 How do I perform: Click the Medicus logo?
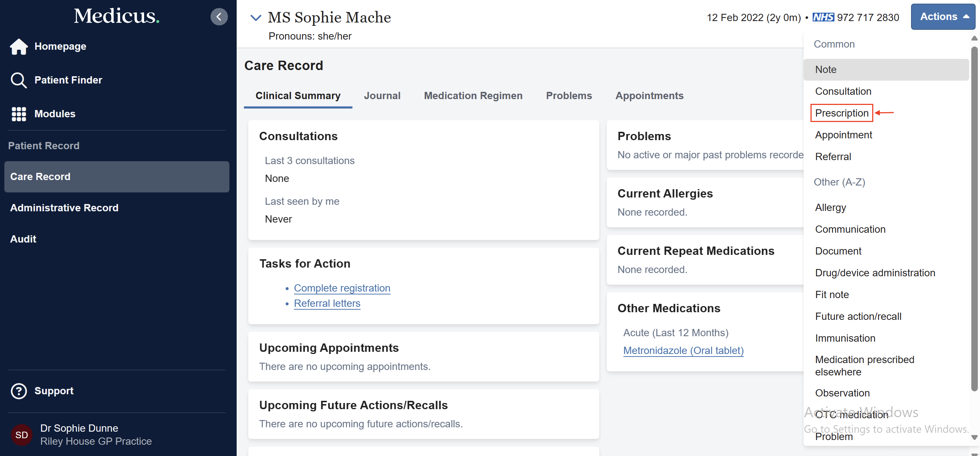click(117, 16)
